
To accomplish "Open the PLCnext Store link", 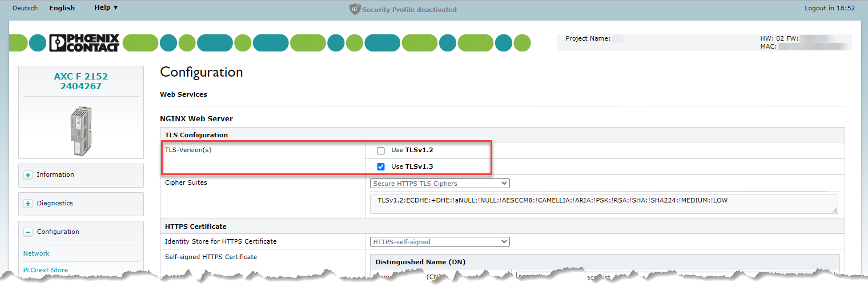I will click(x=46, y=270).
